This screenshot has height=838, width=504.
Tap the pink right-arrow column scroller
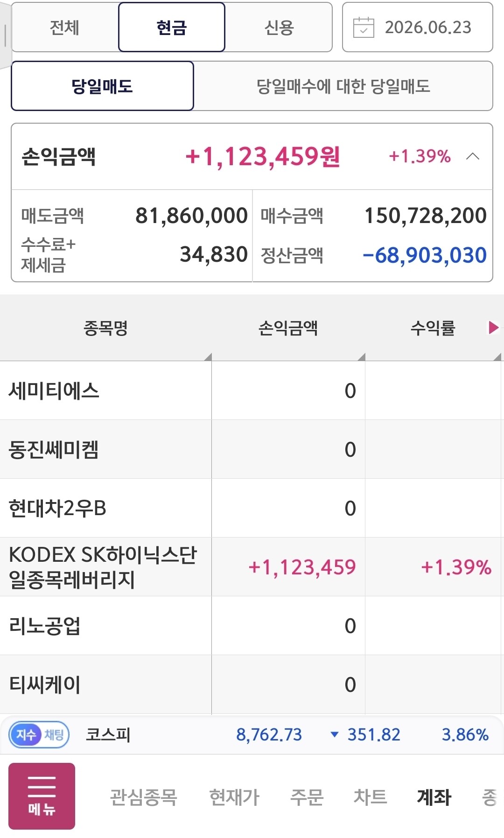click(x=493, y=328)
